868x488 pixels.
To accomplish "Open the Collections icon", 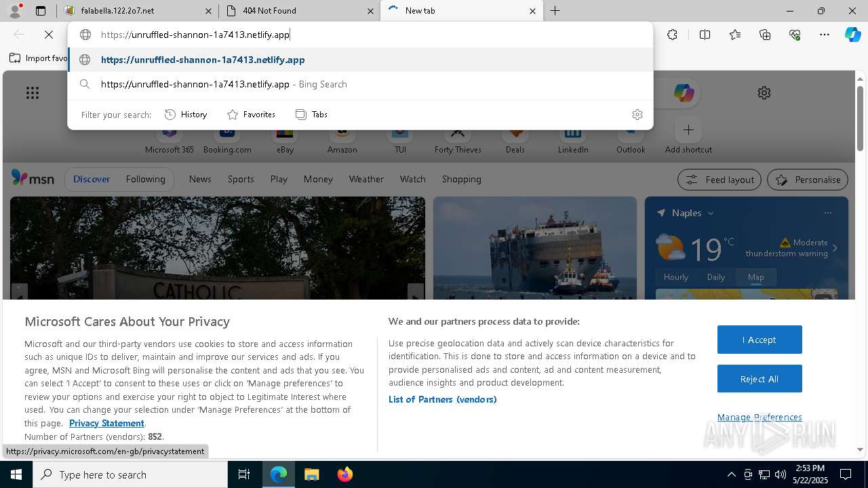I will click(x=765, y=35).
